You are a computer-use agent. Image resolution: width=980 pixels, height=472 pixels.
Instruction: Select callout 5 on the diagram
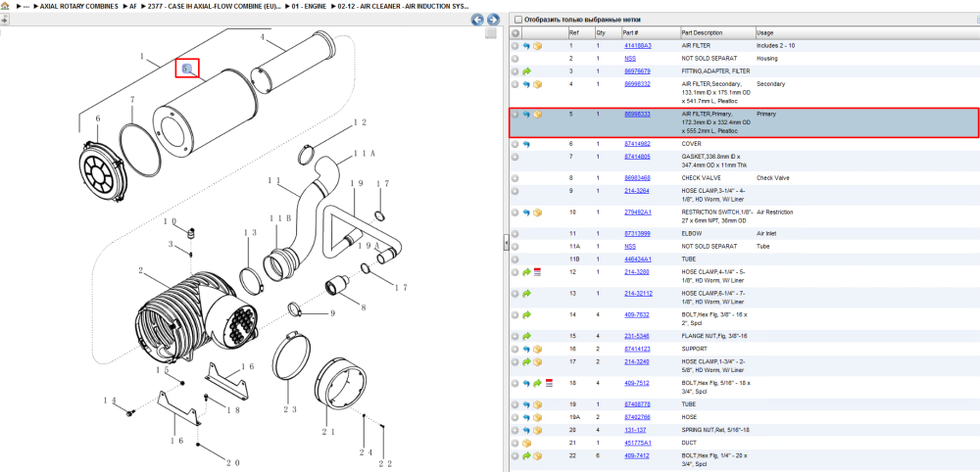pyautogui.click(x=186, y=68)
